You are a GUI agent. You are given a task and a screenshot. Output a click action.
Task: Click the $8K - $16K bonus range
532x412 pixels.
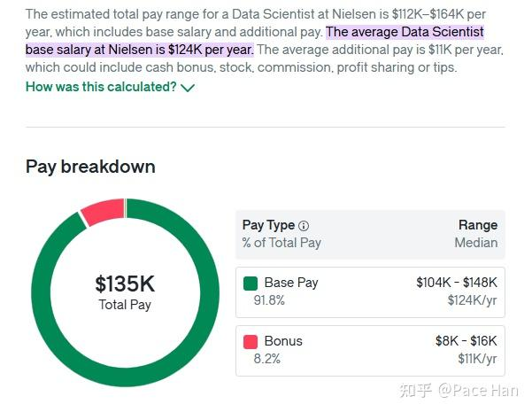coord(466,341)
